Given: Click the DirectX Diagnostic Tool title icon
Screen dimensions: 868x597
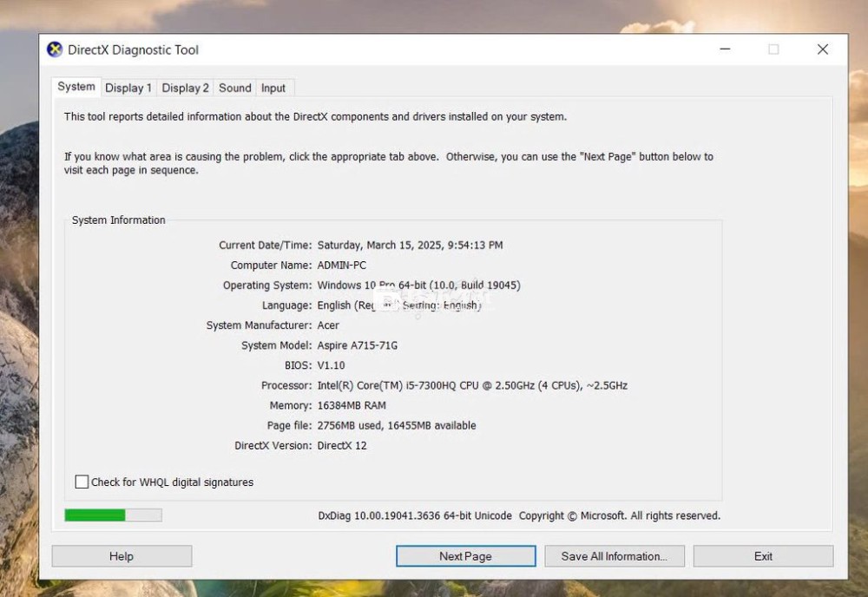Looking at the screenshot, I should point(54,49).
